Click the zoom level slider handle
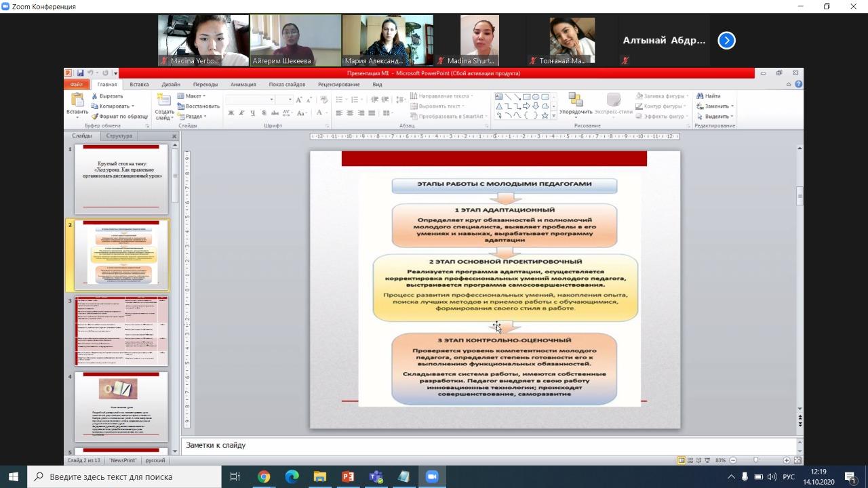The height and width of the screenshot is (488, 868). (x=755, y=460)
